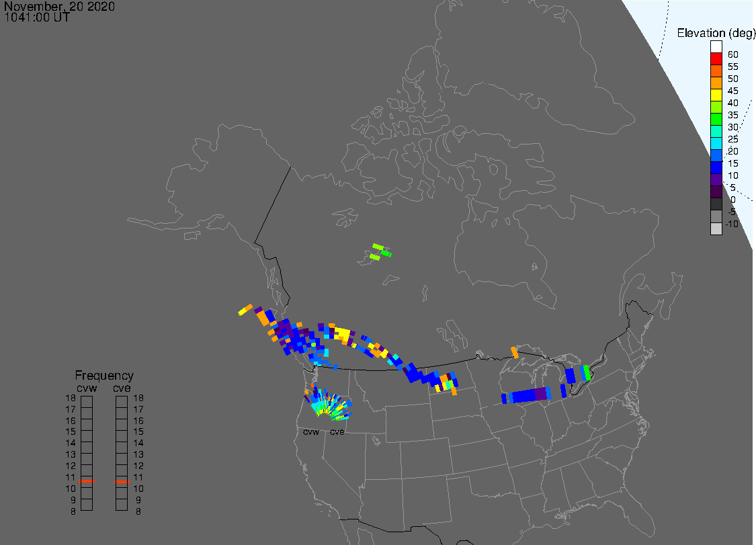This screenshot has height=545, width=756.
Task: Click the pure blue elevation legend swatch
Action: point(716,167)
